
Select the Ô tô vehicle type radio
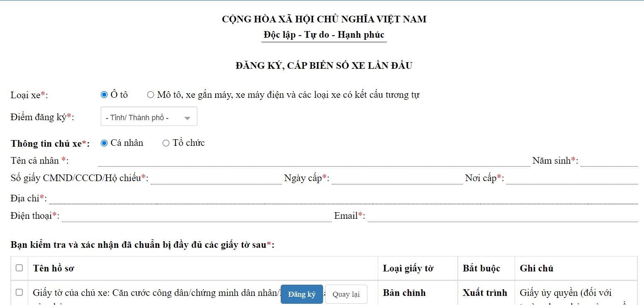point(104,95)
